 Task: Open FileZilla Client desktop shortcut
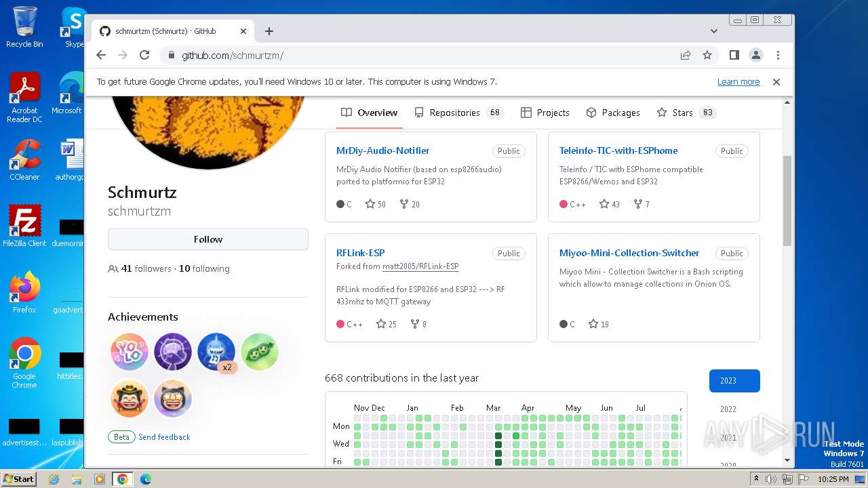coord(24,226)
